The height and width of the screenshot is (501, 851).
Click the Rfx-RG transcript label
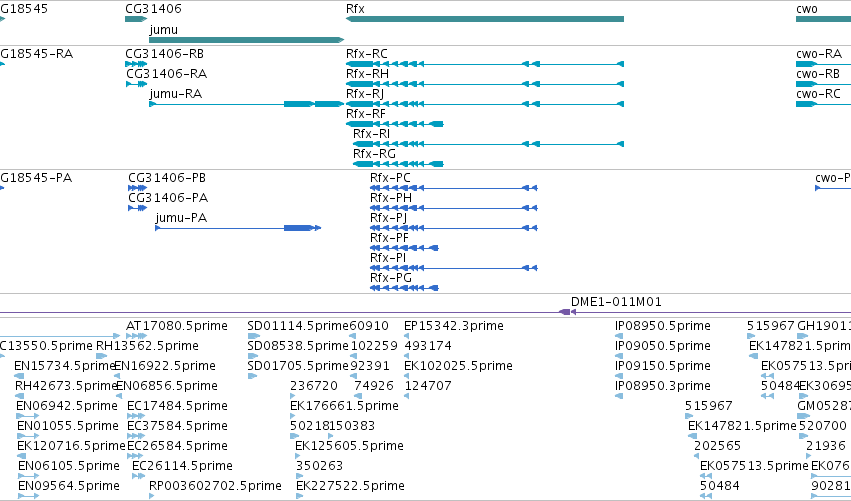tap(374, 154)
